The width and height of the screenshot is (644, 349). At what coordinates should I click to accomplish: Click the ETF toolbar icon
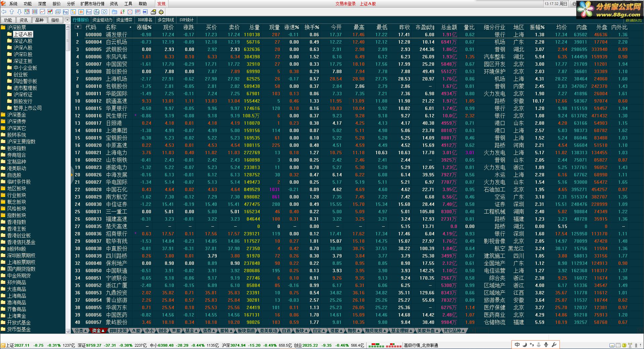pyautogui.click(x=138, y=12)
